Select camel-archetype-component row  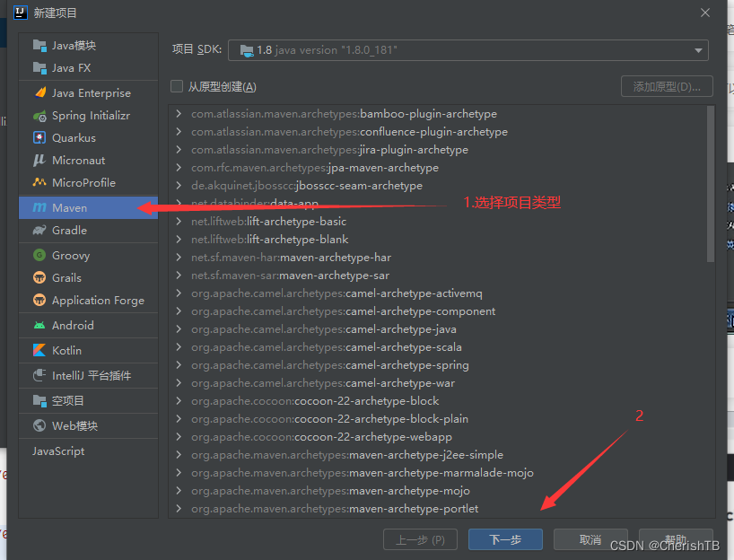438,311
